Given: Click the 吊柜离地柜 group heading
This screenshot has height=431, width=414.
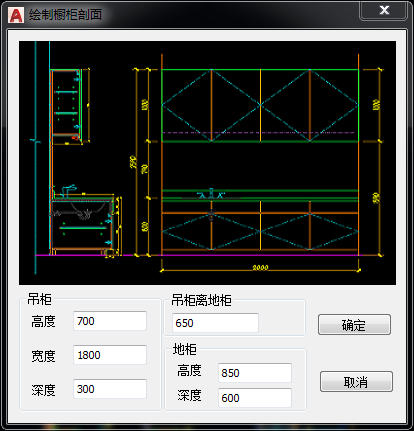Looking at the screenshot, I should [201, 300].
